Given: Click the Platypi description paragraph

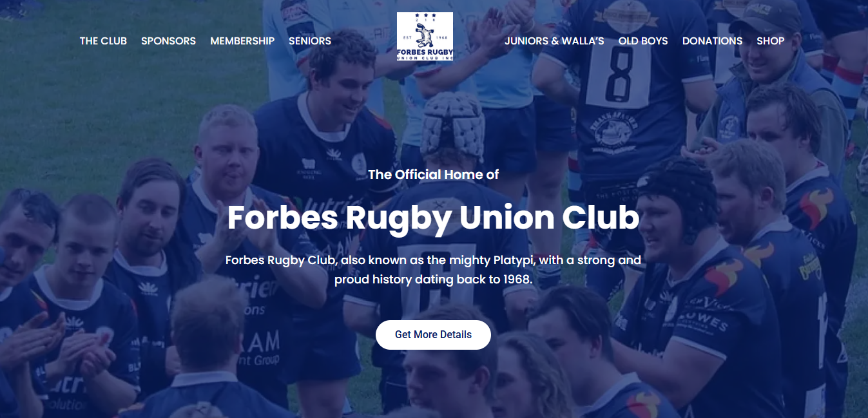Looking at the screenshot, I should pyautogui.click(x=433, y=270).
